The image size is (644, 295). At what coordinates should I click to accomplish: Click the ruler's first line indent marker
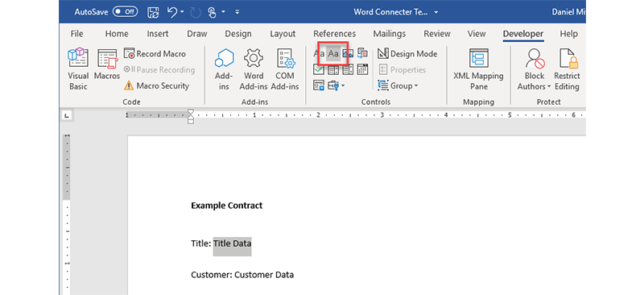tap(191, 112)
